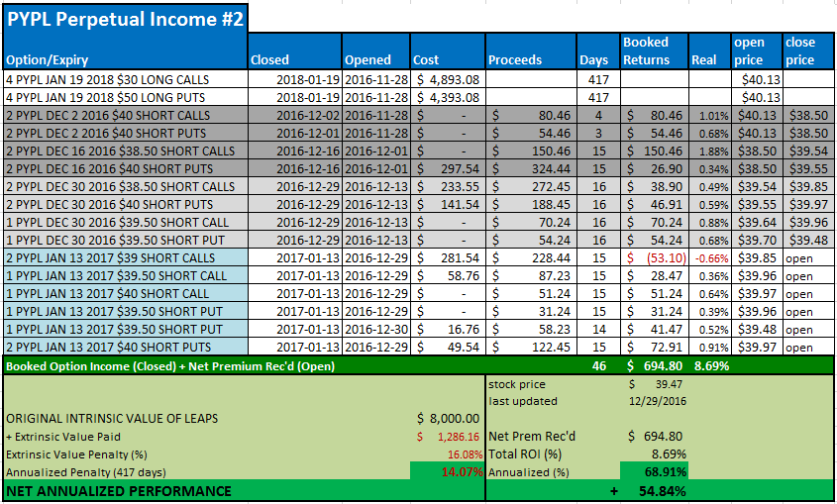837x504 pixels.
Task: Click the 'open price' column header
Action: tap(757, 51)
